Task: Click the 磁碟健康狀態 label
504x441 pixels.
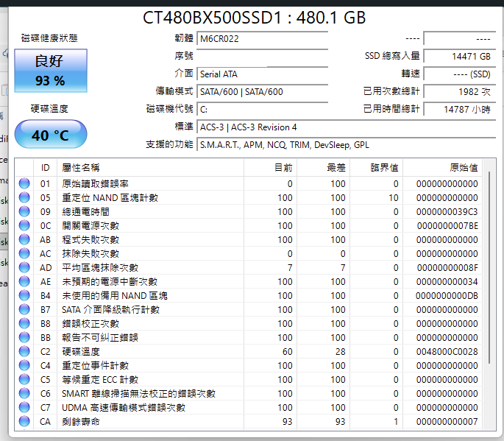Action: coord(49,38)
